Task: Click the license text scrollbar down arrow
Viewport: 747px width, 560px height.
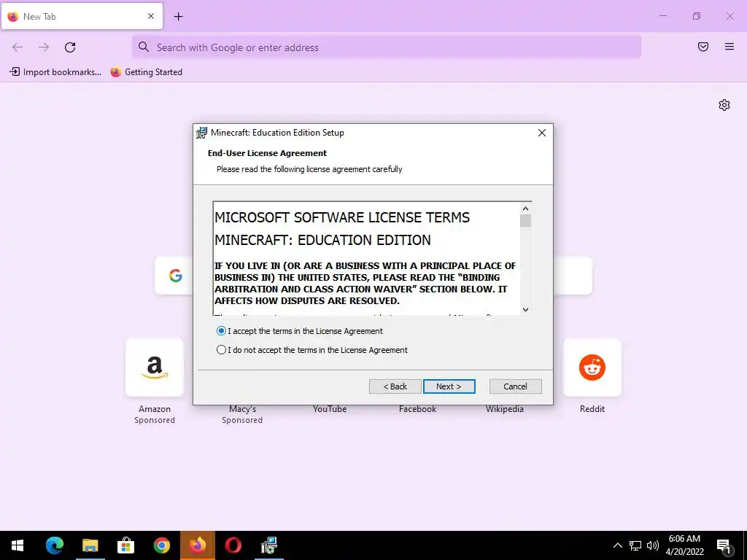Action: [x=525, y=309]
